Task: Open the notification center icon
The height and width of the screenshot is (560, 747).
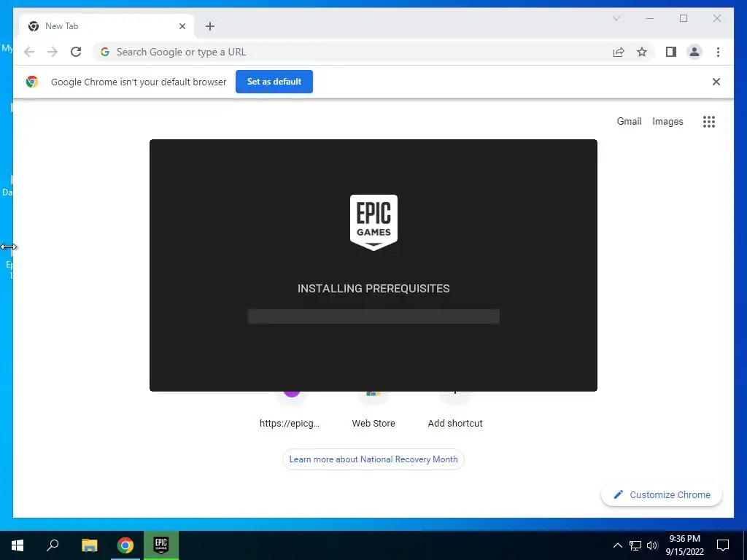Action: click(723, 545)
